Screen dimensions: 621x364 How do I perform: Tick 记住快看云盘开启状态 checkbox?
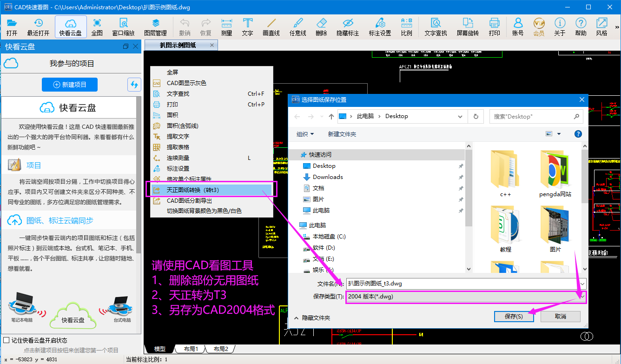pyautogui.click(x=6, y=340)
